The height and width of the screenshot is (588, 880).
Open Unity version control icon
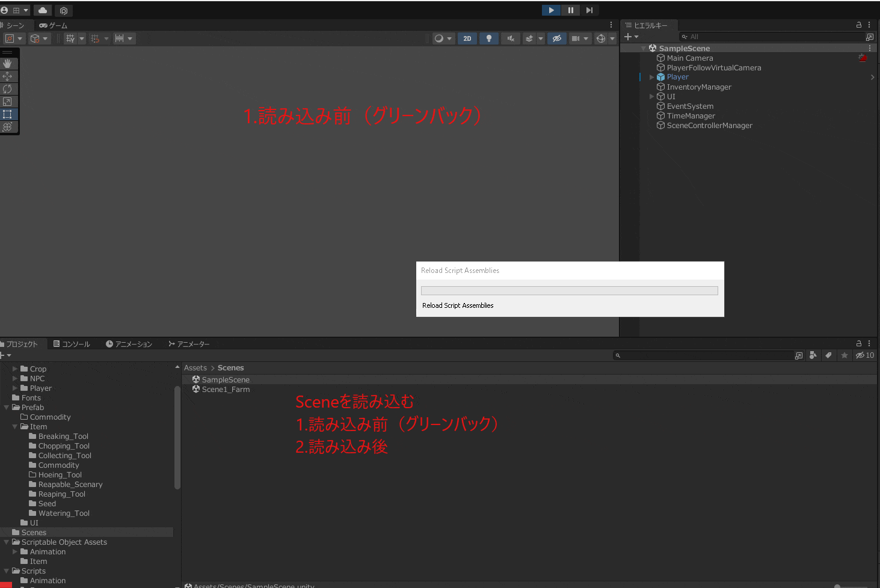64,10
